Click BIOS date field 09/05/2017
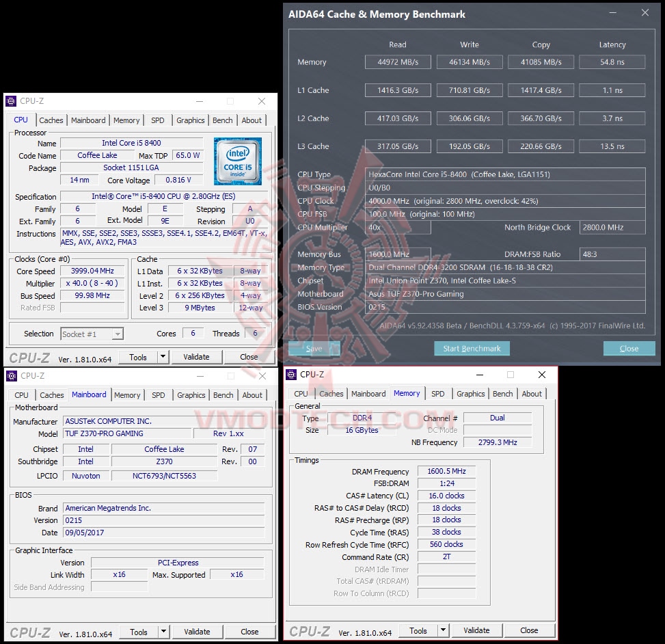 164,533
